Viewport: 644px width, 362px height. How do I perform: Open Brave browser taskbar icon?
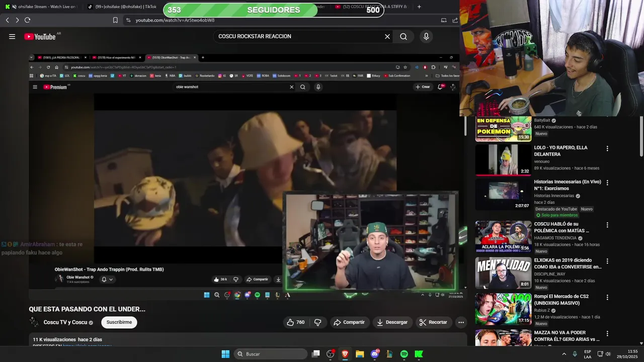(x=345, y=354)
